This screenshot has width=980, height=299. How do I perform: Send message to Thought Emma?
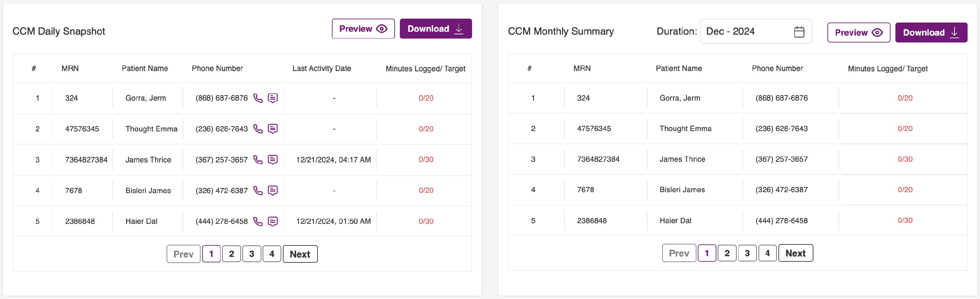click(x=273, y=129)
